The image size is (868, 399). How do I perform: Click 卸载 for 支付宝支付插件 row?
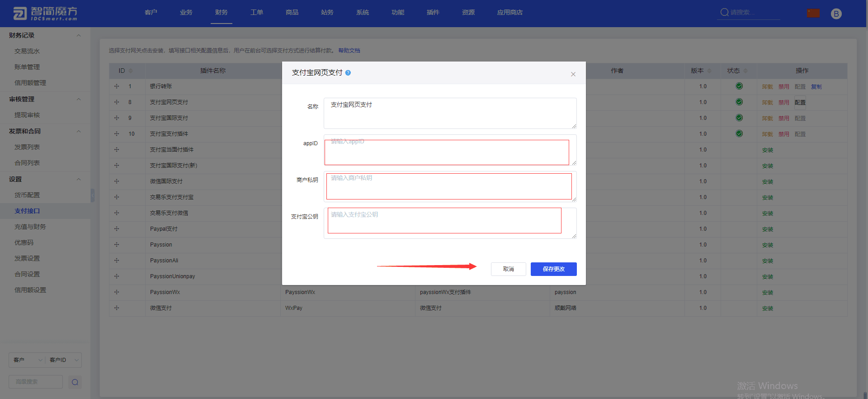point(768,134)
